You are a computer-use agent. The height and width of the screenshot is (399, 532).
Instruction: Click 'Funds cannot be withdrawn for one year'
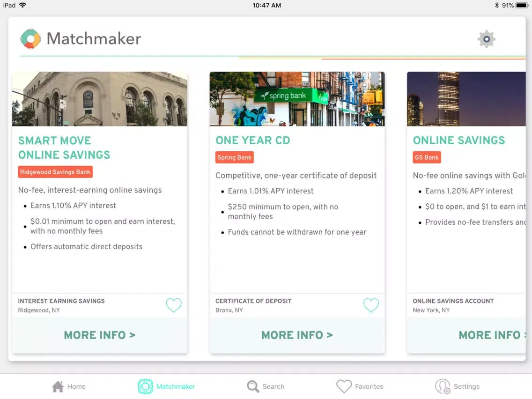pyautogui.click(x=297, y=232)
